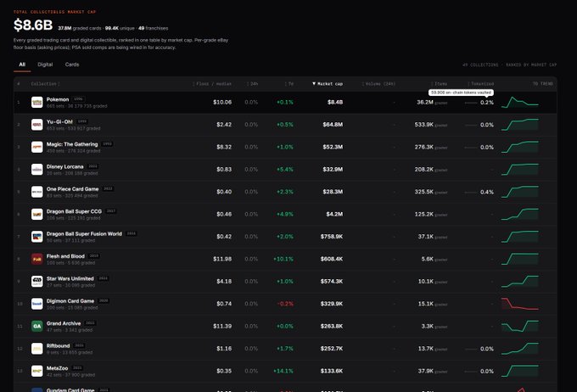Viewport: 577px width, 392px height.
Task: Open the Yu-Gi-Oh! collection link
Action: pyautogui.click(x=59, y=122)
